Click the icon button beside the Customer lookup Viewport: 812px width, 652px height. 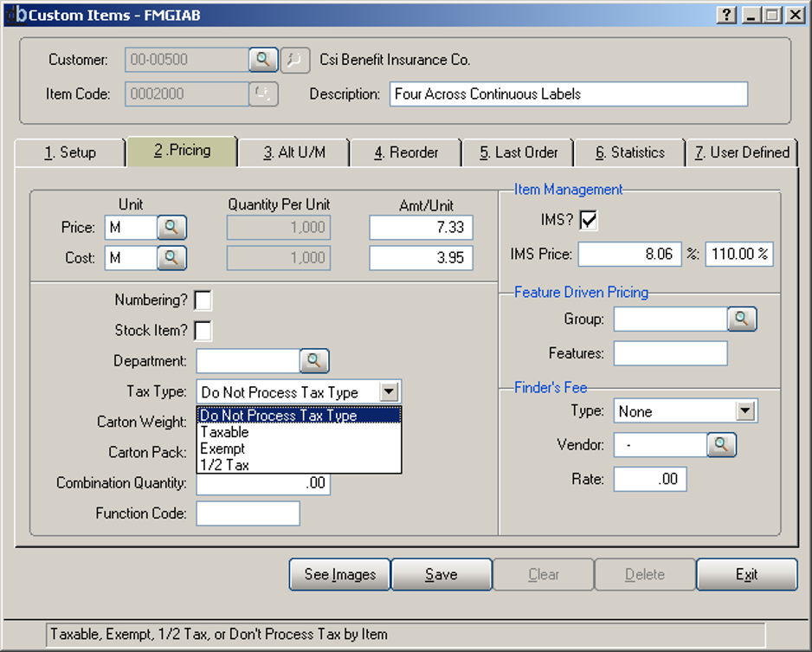[295, 60]
